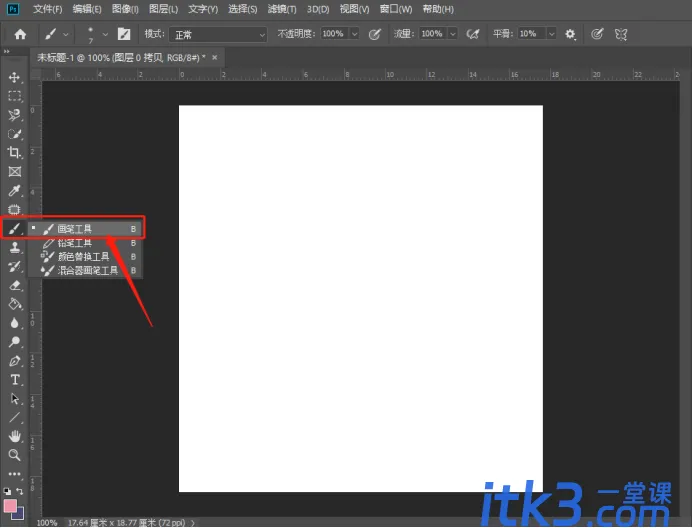Choose 画笔工具 from the flyout
692x528 pixels.
click(x=85, y=229)
